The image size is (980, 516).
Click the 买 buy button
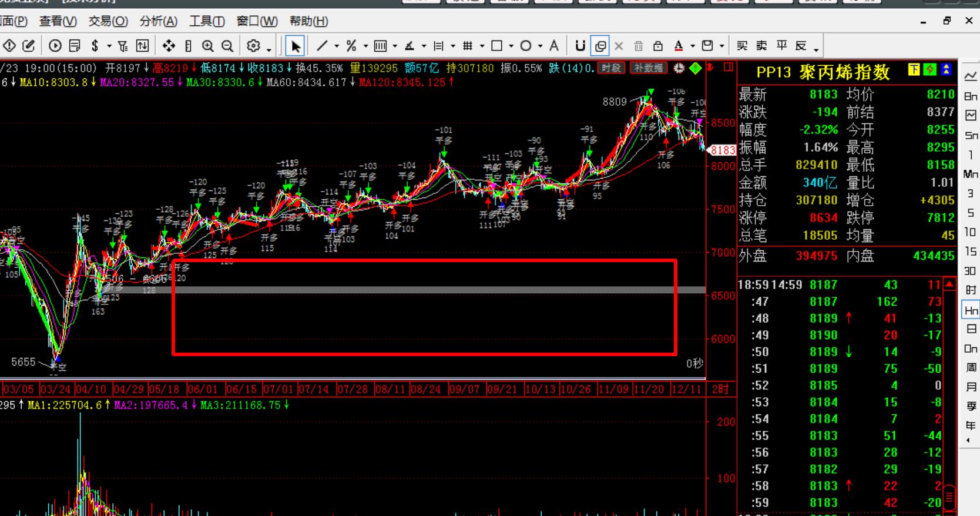[742, 46]
